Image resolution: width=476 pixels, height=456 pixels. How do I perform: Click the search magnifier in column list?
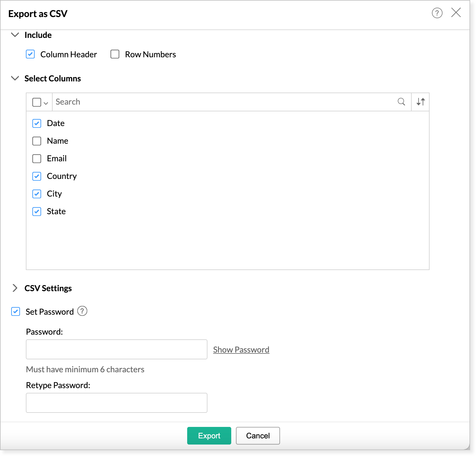[401, 102]
